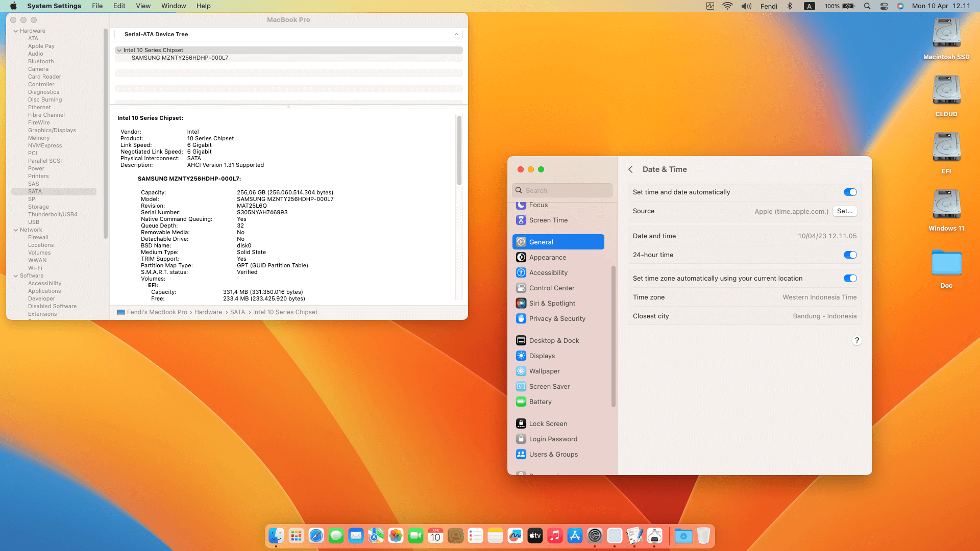Open Focus settings in sidebar
The width and height of the screenshot is (980, 551).
pyautogui.click(x=558, y=205)
